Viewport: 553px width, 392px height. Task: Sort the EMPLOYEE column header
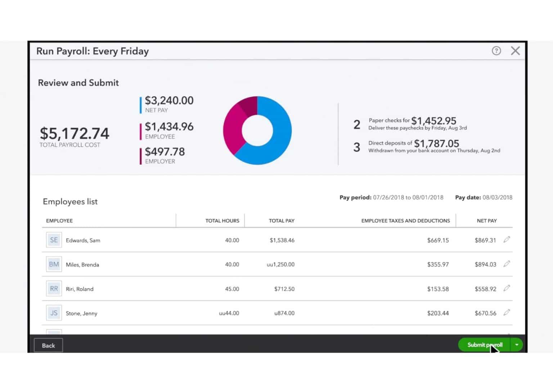(x=59, y=220)
